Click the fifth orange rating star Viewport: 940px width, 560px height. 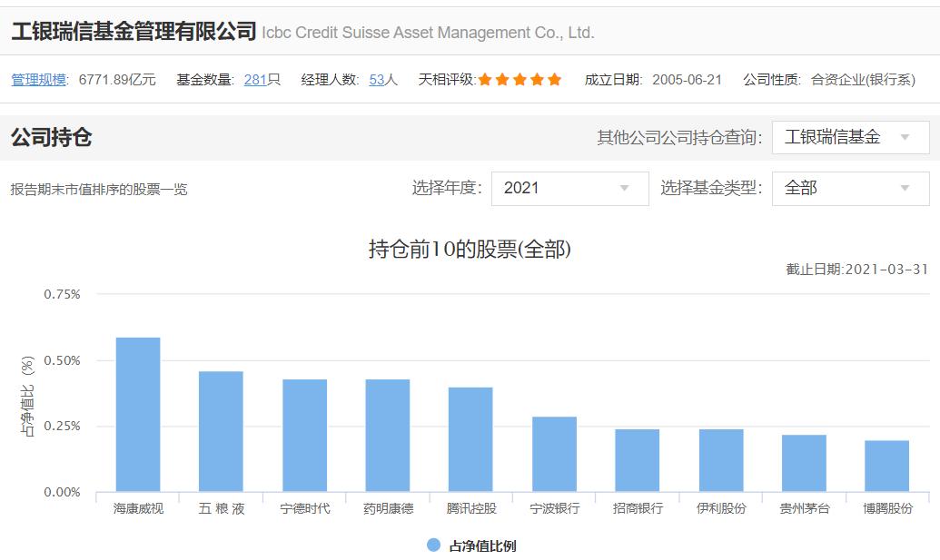[555, 79]
